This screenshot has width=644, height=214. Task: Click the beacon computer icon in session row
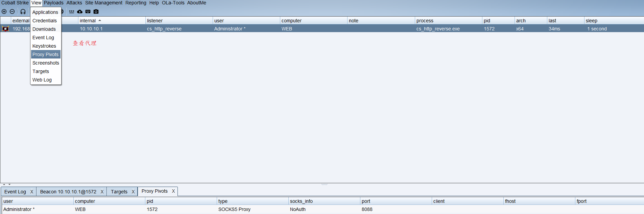pyautogui.click(x=5, y=29)
